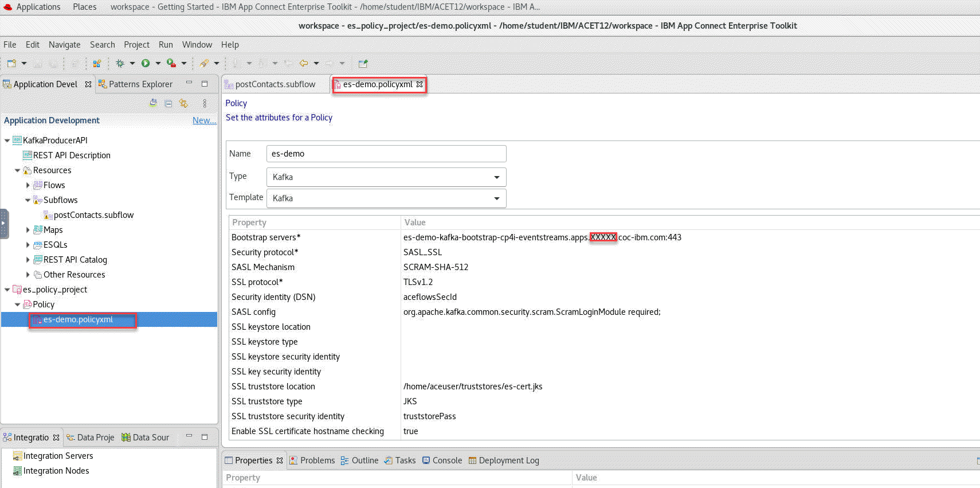This screenshot has height=488, width=980.
Task: Click the New wizard toolbar icon
Action: pos(11,63)
